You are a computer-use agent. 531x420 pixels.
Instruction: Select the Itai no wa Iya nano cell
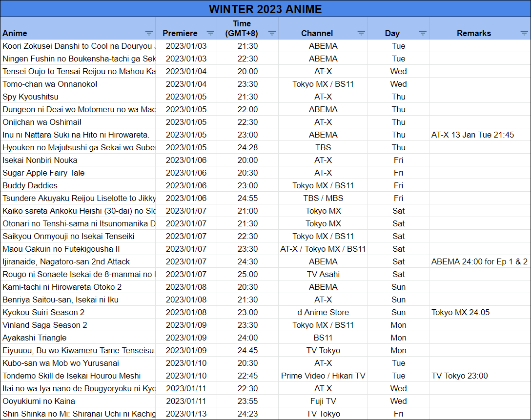coord(78,388)
